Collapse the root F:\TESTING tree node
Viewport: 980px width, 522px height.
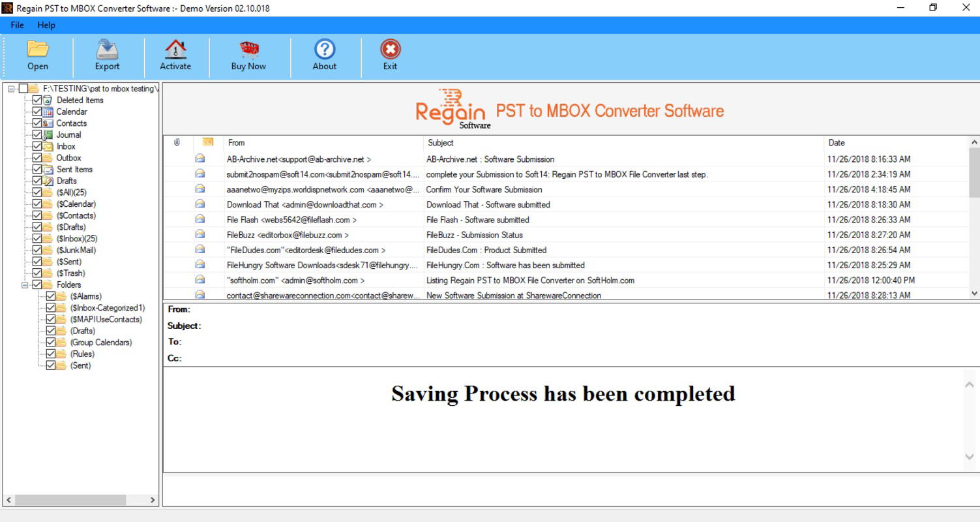(12, 89)
